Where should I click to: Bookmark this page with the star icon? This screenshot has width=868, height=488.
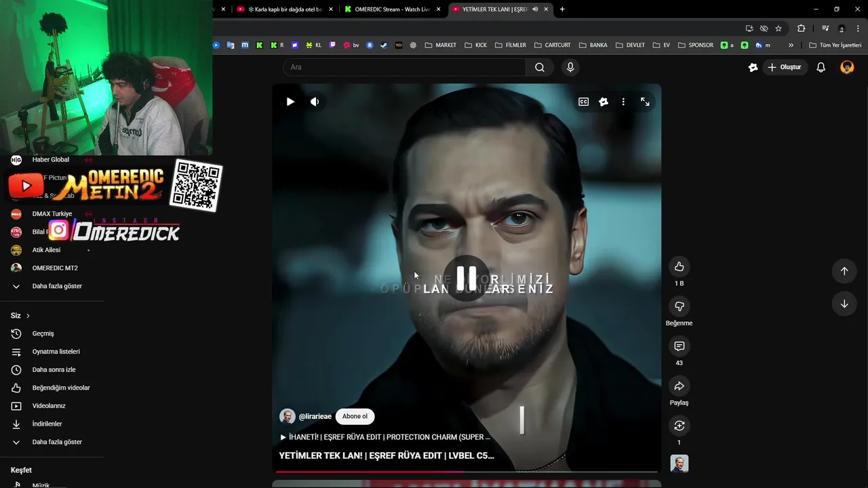[x=778, y=28]
